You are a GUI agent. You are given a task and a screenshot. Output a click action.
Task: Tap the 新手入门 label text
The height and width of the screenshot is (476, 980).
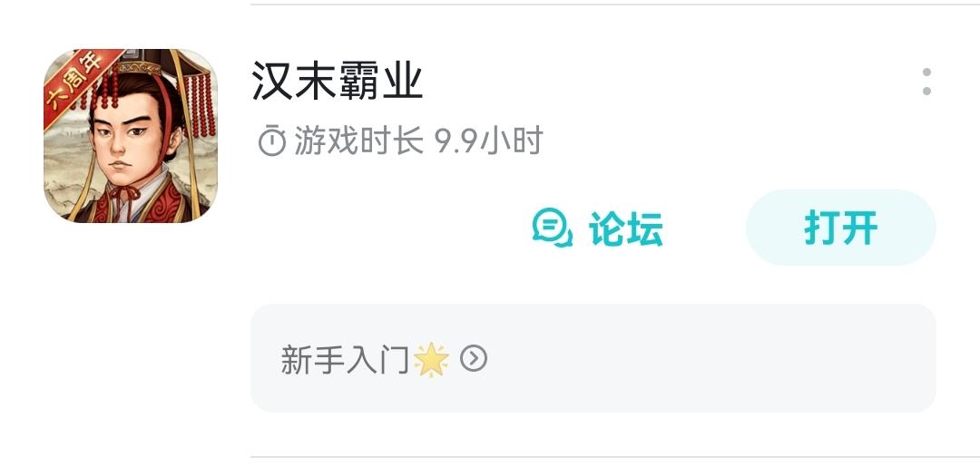coord(345,360)
